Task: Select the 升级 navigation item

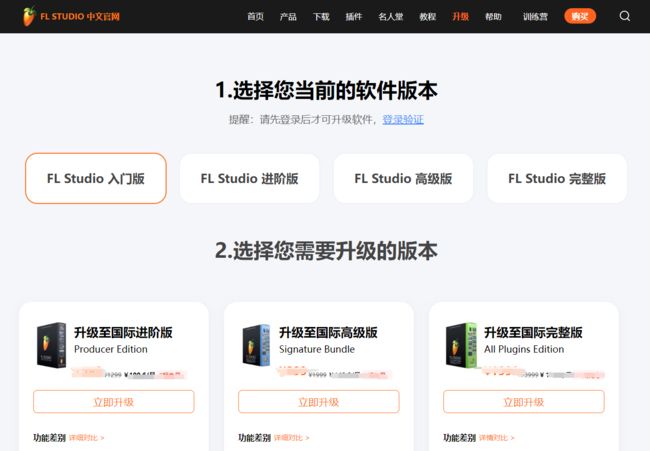Action: point(461,17)
